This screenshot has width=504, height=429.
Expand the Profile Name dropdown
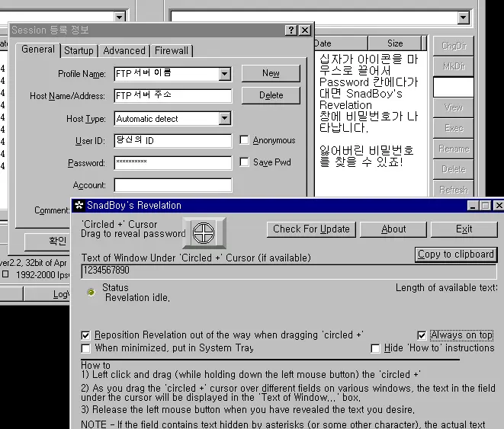tap(224, 74)
